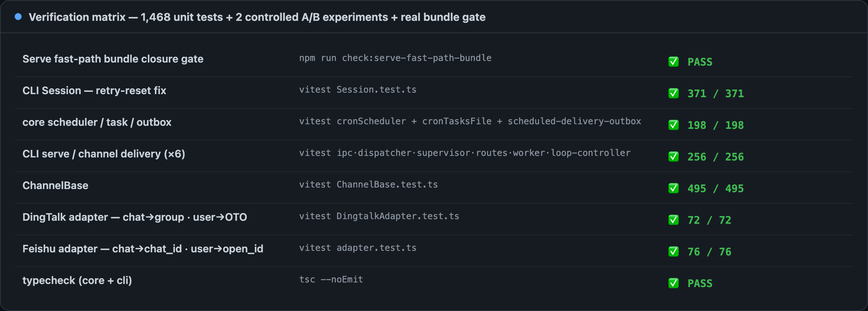Image resolution: width=868 pixels, height=311 pixels.
Task: Click the vitest ChannelBase.test.ts command text
Action: click(368, 184)
